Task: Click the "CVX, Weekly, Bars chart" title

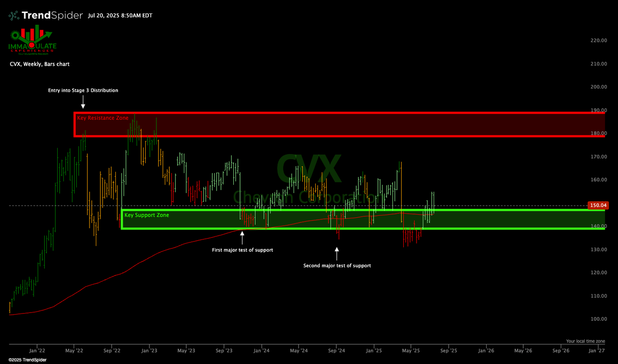Action: click(x=40, y=64)
